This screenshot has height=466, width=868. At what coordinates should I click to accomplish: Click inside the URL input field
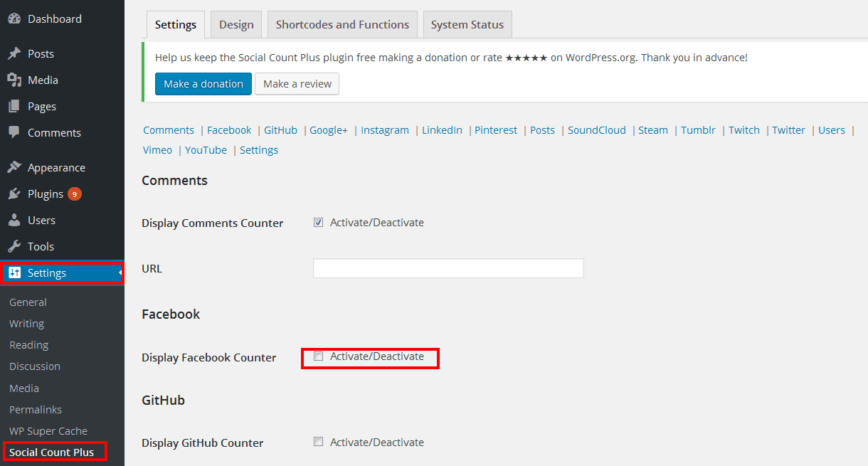448,268
